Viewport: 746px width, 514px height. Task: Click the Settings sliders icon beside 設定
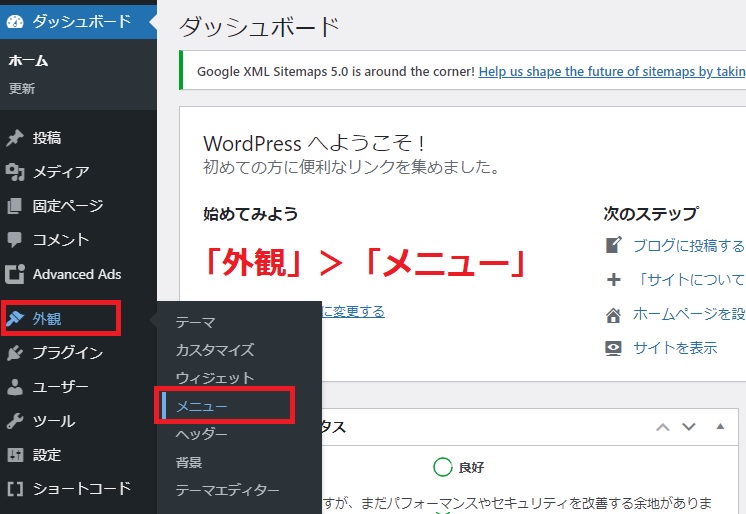(15, 455)
